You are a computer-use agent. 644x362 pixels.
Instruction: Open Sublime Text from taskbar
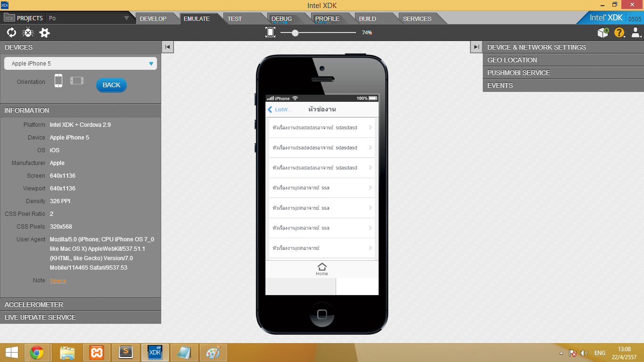(x=126, y=353)
